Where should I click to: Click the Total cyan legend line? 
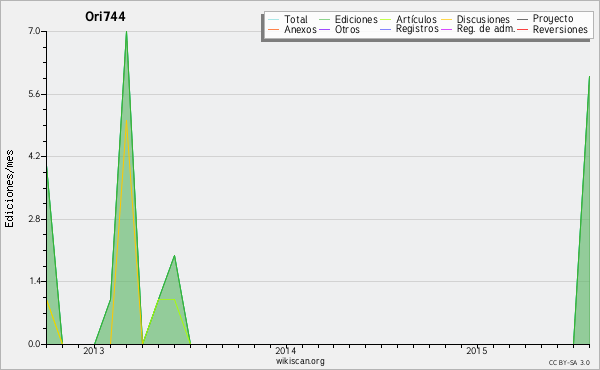274,20
